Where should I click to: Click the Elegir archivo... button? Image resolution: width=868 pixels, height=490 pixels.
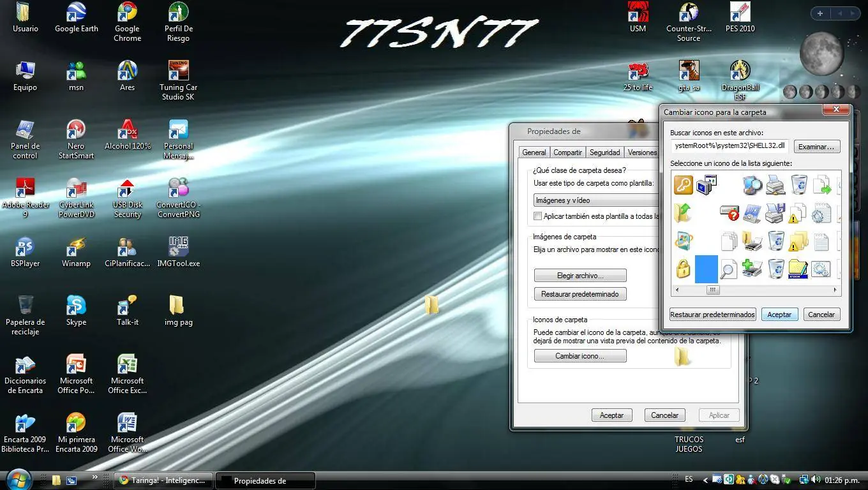580,276
